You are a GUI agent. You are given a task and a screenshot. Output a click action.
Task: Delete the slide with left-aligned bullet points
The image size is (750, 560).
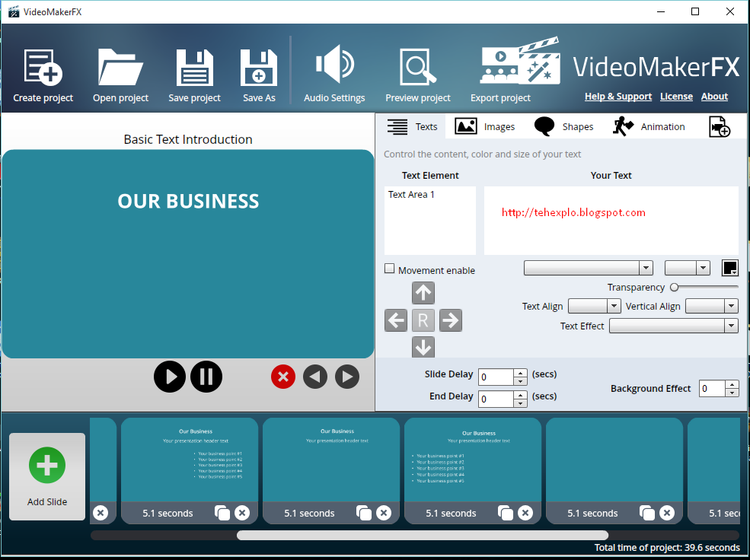coord(525,513)
